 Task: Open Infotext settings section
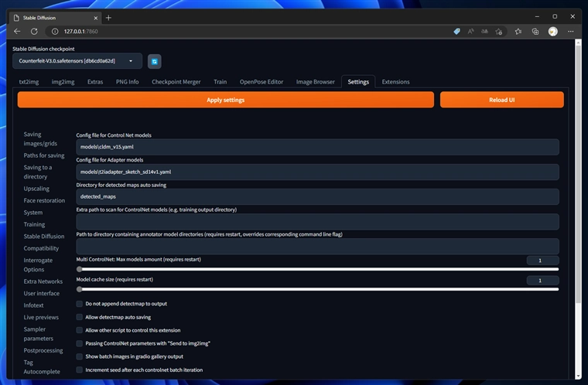33,305
